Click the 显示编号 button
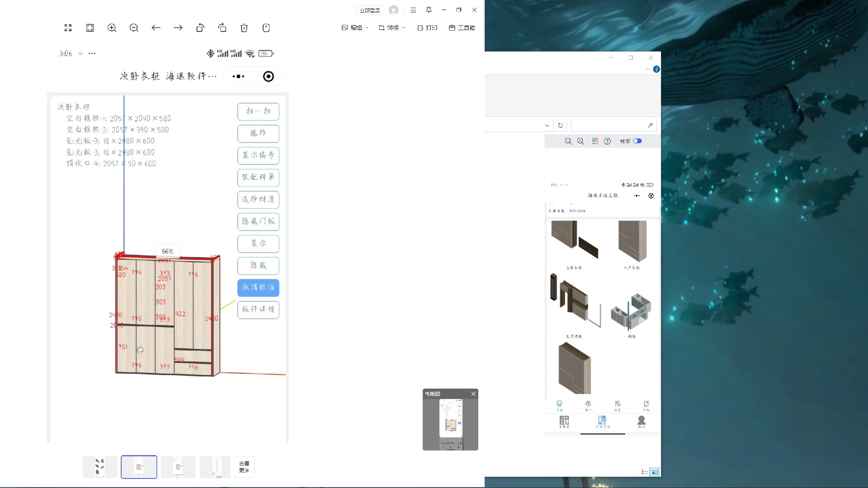Image resolution: width=868 pixels, height=488 pixels. tap(258, 155)
